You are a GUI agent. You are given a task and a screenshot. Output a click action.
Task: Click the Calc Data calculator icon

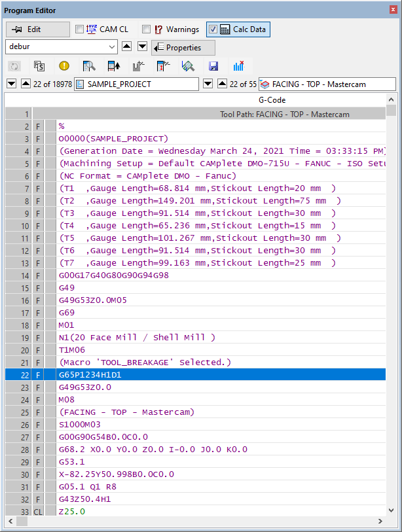[x=225, y=29]
